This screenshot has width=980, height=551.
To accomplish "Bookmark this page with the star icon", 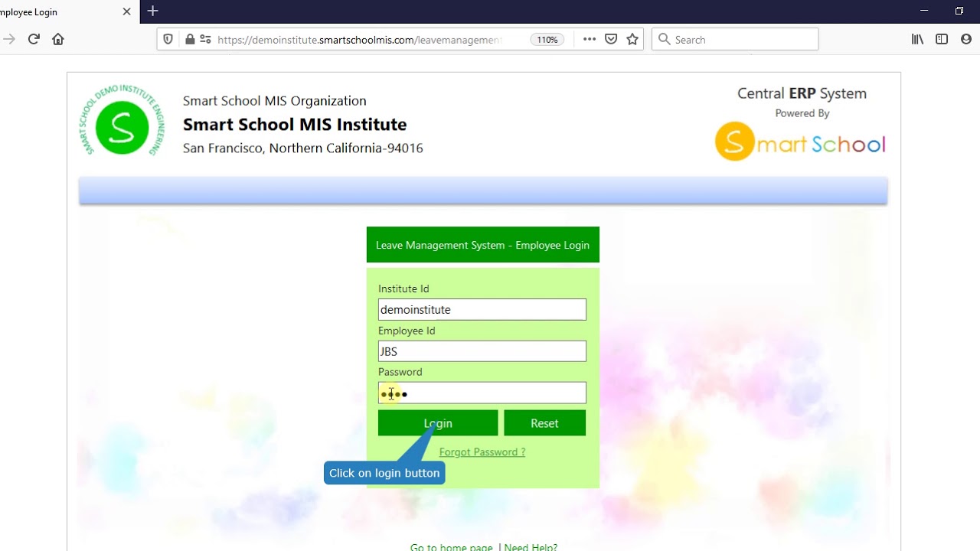I will [632, 39].
